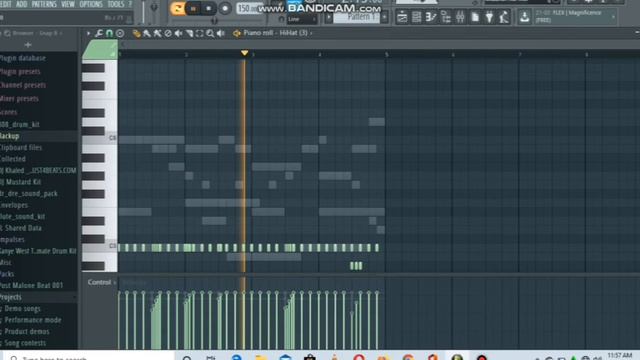Viewport: 640px width, 360px height.
Task: Toggle the Record button
Action: [225, 9]
